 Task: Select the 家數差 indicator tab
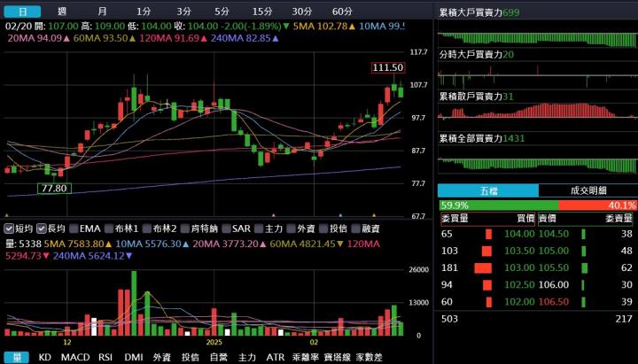click(369, 358)
